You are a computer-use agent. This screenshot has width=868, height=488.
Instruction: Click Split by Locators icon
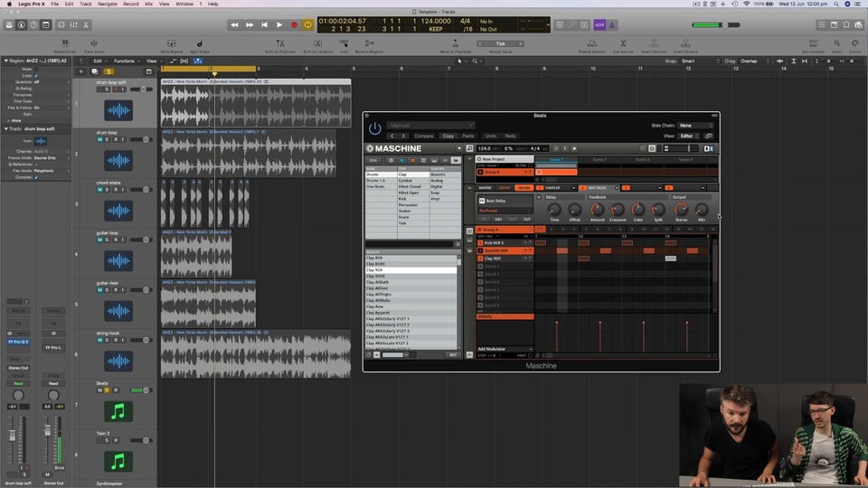pyautogui.click(x=317, y=43)
